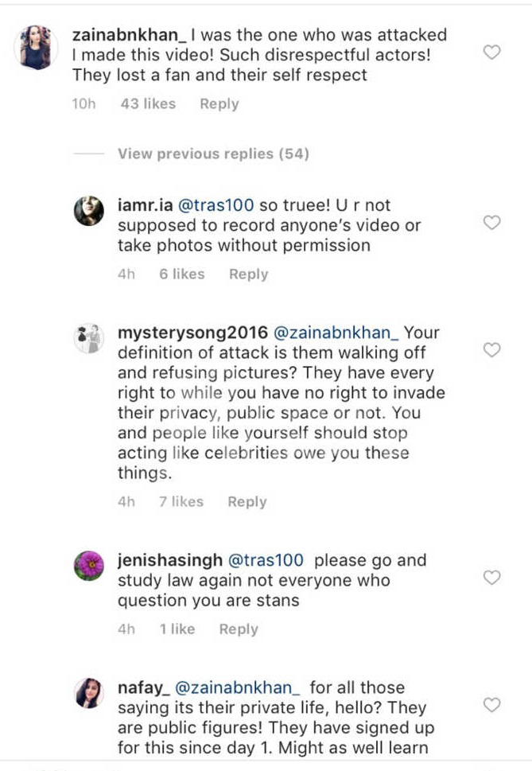View mysterysong2016's profile photo
Image resolution: width=532 pixels, height=771 pixels.
click(88, 338)
